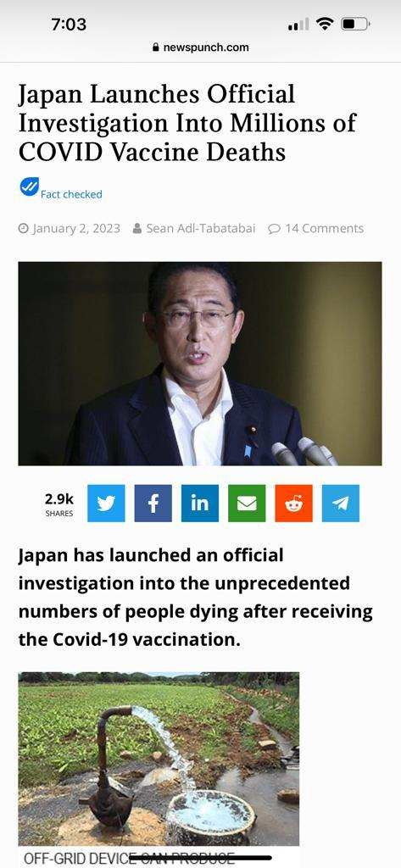Tap the newspunch.com address bar
Viewport: 401px width, 868px height.
(x=200, y=47)
